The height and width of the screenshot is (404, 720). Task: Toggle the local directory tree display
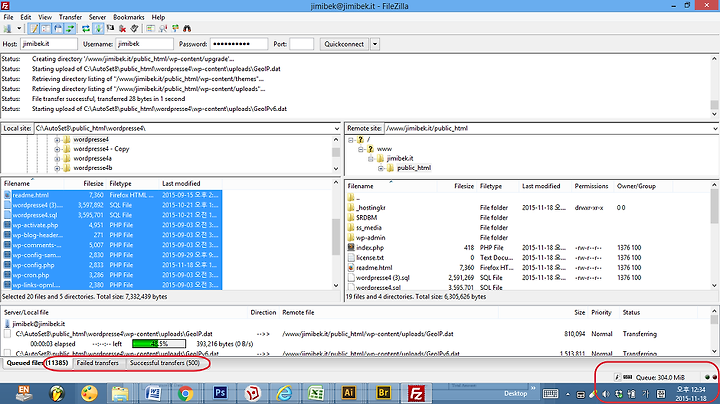coord(46,28)
